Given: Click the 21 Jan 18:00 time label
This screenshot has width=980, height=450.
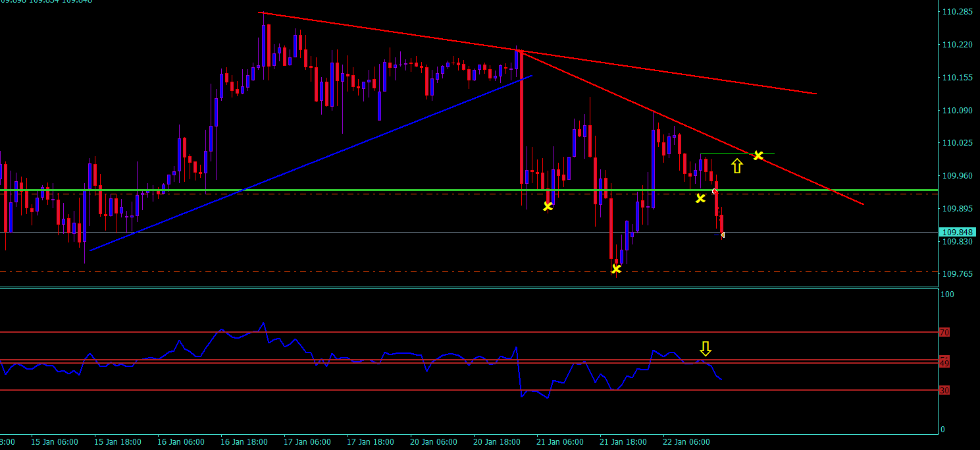Looking at the screenshot, I should point(624,442).
